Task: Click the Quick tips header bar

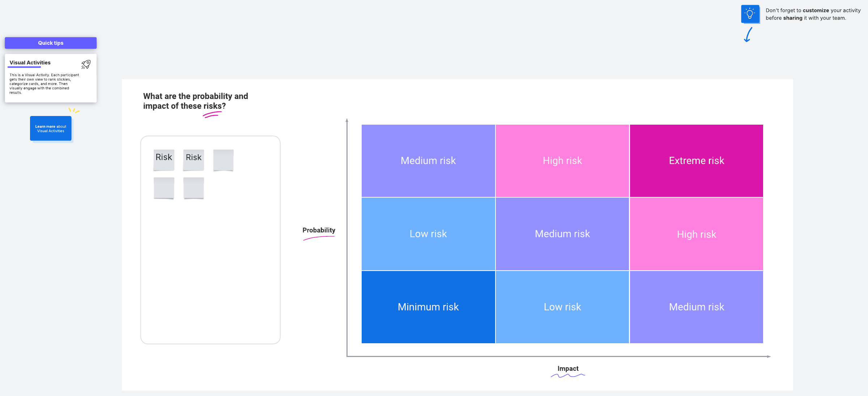Action: 51,43
